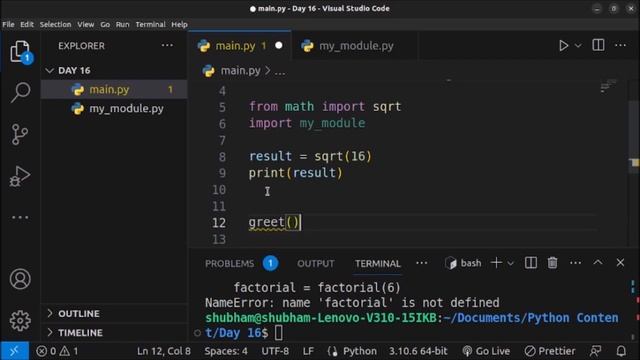Screen dimensions: 640x360
Task: Change indentation via Spaces: 4
Action: 226,351
